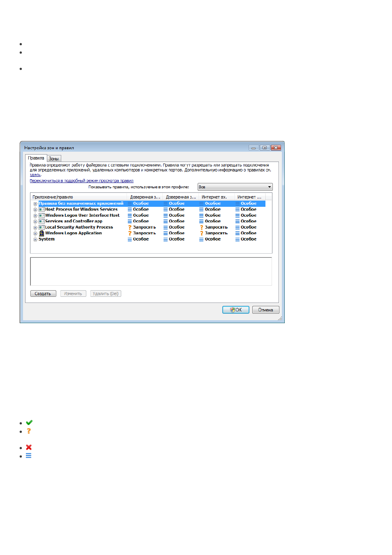Viewport: 392px width, 555px height.
Task: Click orange question mark legend icon below dialog
Action: [x=29, y=431]
